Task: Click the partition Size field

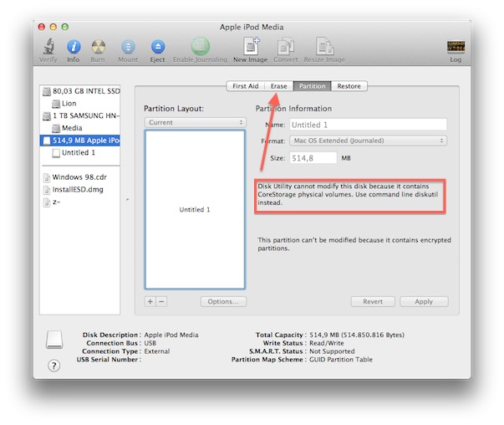Action: tap(313, 158)
